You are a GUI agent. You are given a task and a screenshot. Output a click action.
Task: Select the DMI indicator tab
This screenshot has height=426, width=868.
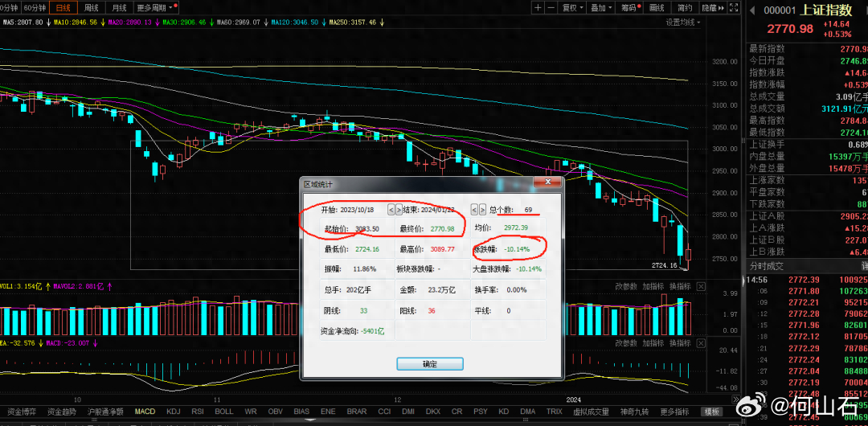pos(408,412)
